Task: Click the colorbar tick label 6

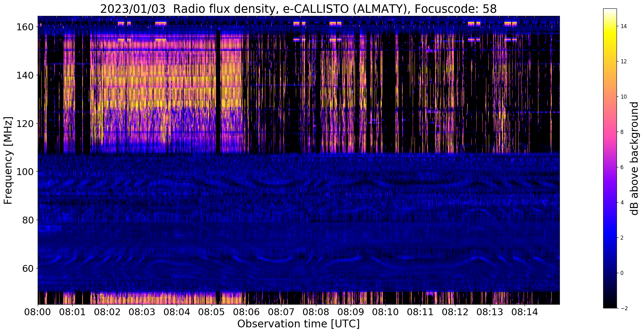Action: [622, 168]
